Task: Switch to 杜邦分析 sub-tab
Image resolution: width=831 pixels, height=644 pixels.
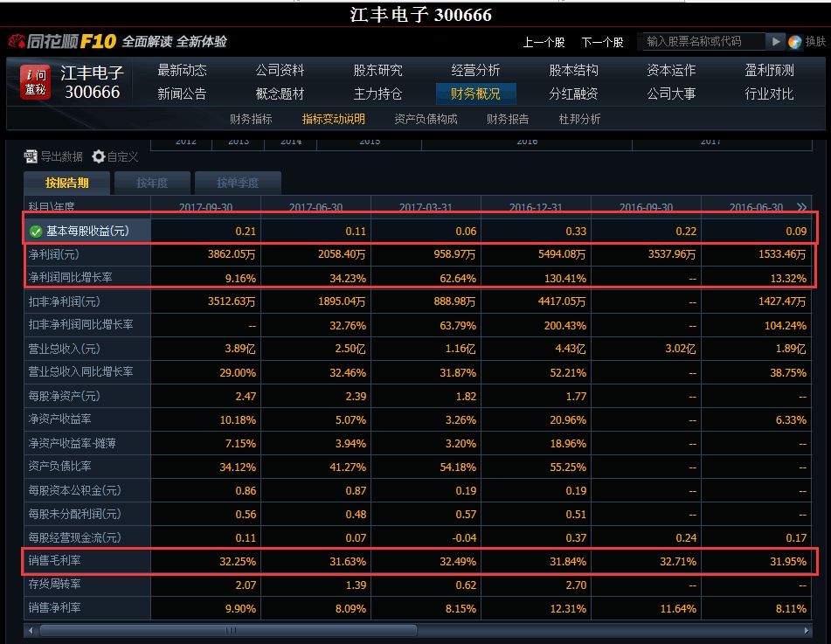Action: pyautogui.click(x=579, y=119)
